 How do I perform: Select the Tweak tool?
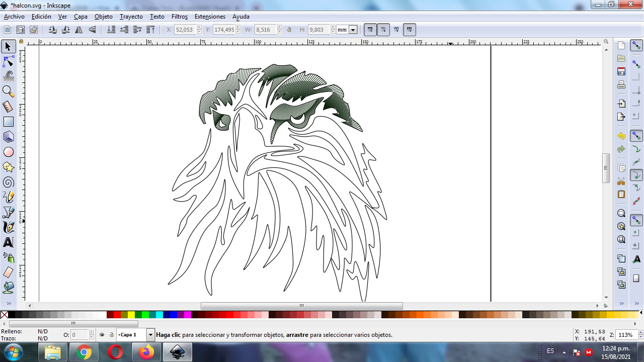click(x=8, y=76)
